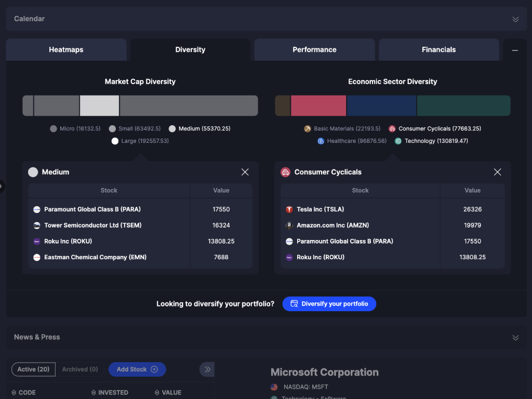Sort by the VALUE column header
Image resolution: width=532 pixels, height=399 pixels.
[x=168, y=393]
